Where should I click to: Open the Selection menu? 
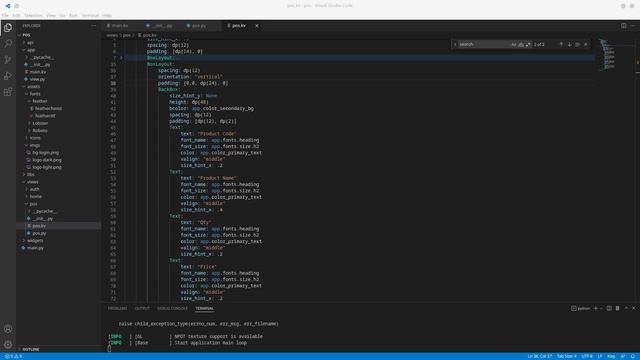[x=33, y=16]
